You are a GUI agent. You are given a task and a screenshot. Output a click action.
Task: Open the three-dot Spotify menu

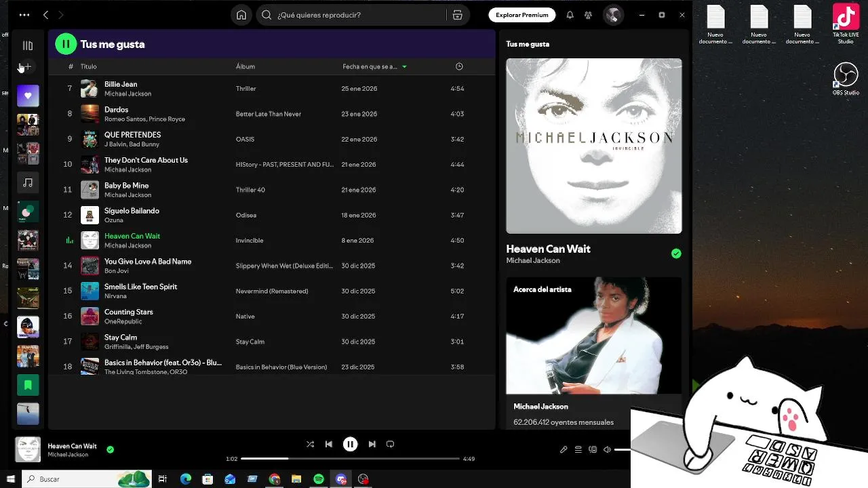coord(24,15)
